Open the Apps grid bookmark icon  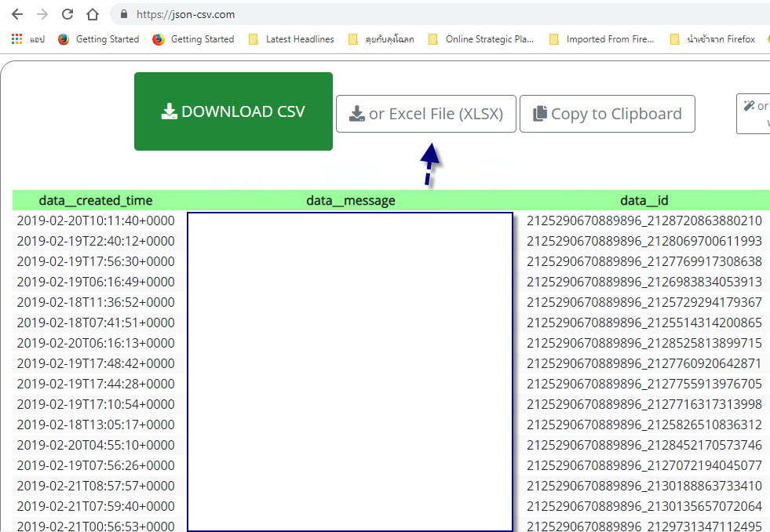pyautogui.click(x=16, y=38)
